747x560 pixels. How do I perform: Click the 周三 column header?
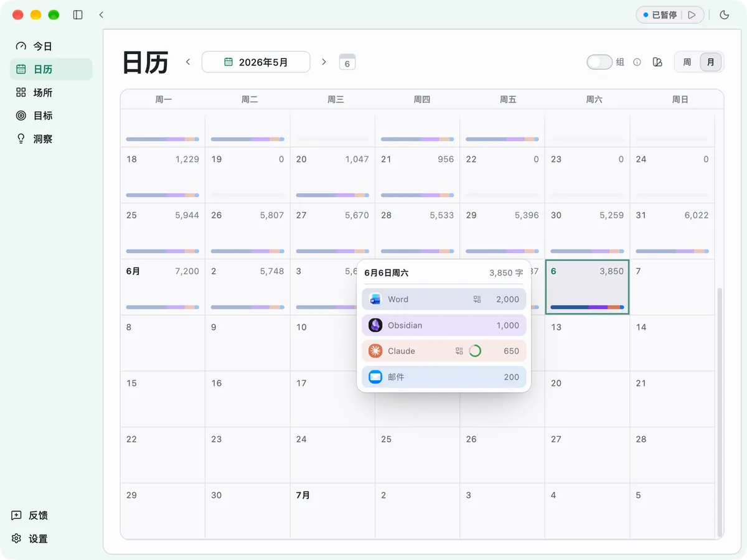tap(336, 100)
